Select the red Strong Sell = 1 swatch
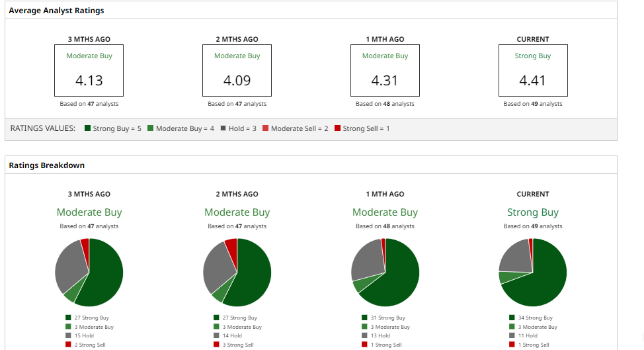Viewport: 644px width, 350px height. tap(337, 128)
